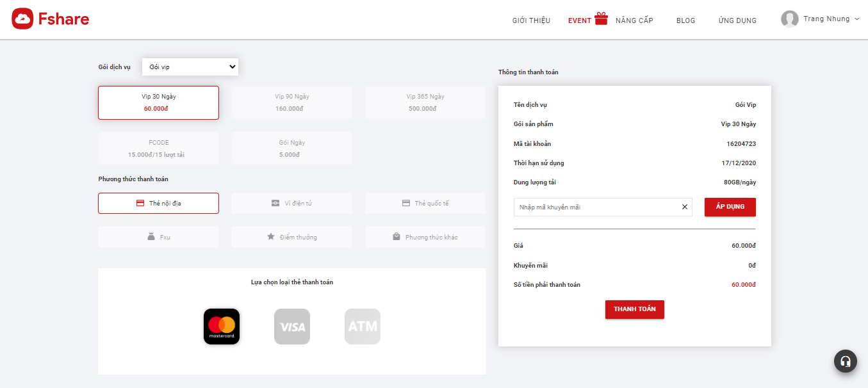Select the Vip 365 Ngày package
The height and width of the screenshot is (388, 868).
(x=425, y=102)
